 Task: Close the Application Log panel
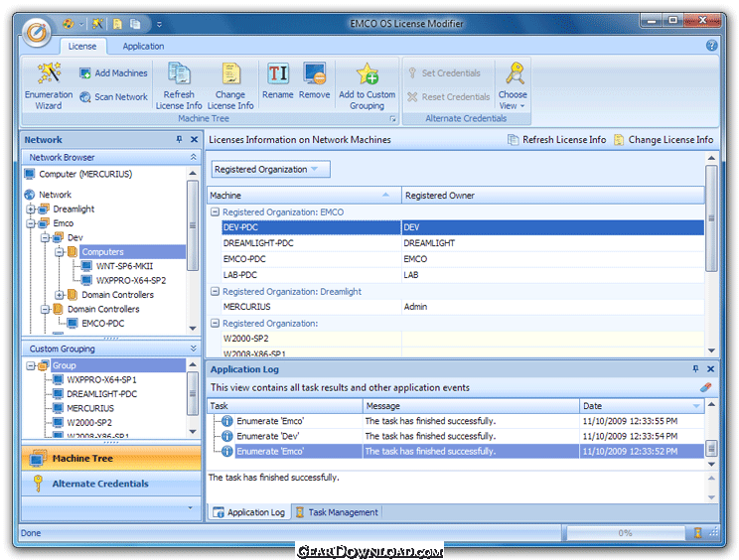pos(711,369)
